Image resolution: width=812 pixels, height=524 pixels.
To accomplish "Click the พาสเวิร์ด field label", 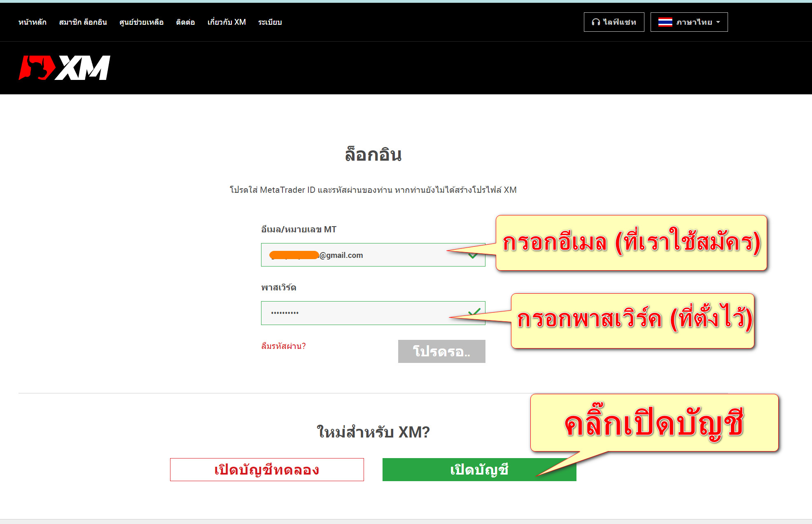I will (278, 288).
